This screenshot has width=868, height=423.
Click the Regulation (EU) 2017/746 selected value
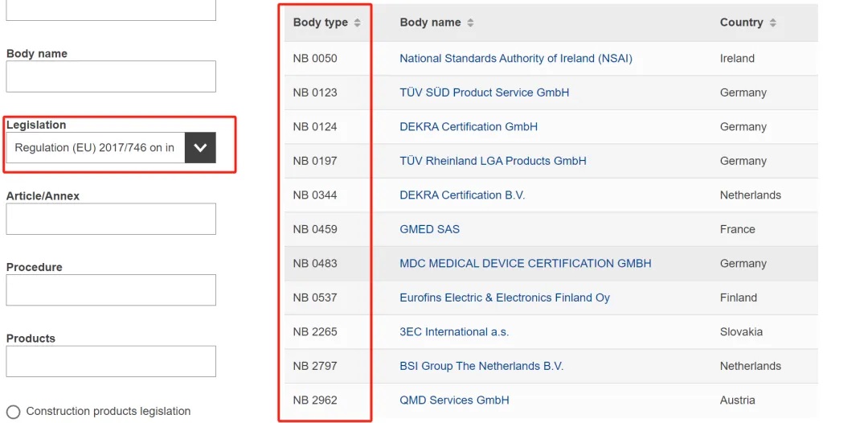(x=95, y=148)
